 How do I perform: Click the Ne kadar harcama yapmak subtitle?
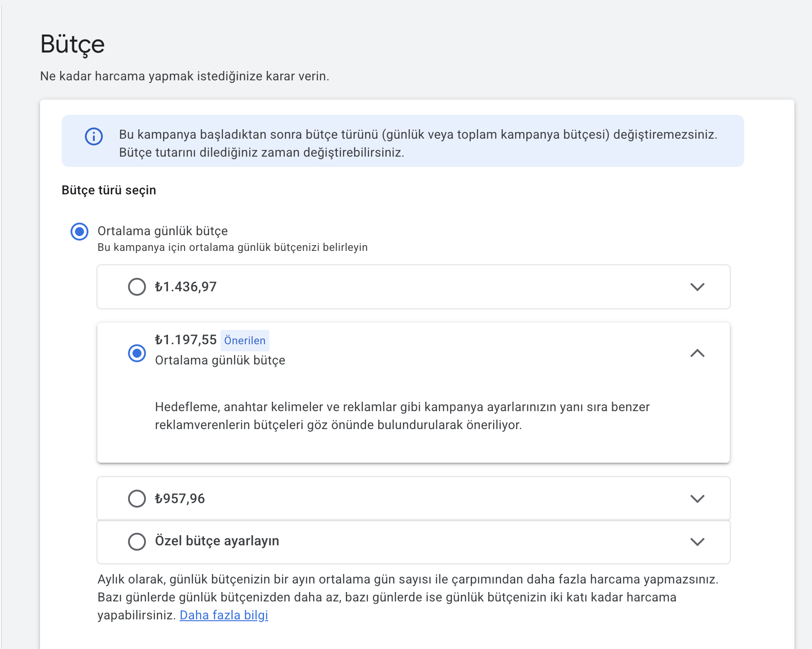tap(185, 76)
